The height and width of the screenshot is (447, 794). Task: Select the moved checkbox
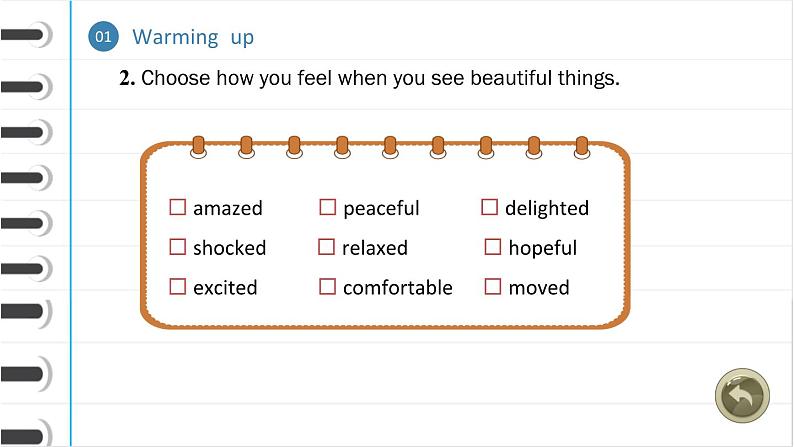click(x=493, y=287)
